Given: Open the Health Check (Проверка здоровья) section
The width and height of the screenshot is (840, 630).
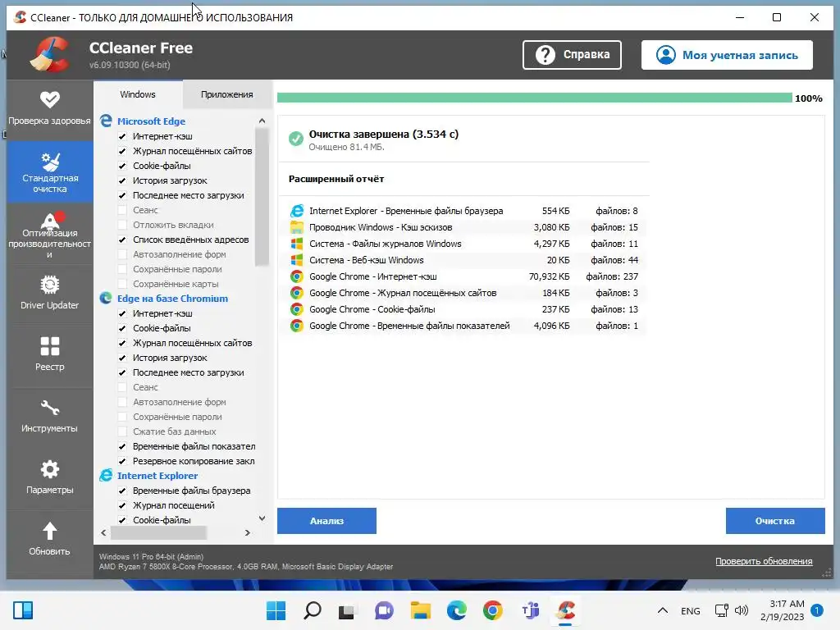Looking at the screenshot, I should 49,109.
